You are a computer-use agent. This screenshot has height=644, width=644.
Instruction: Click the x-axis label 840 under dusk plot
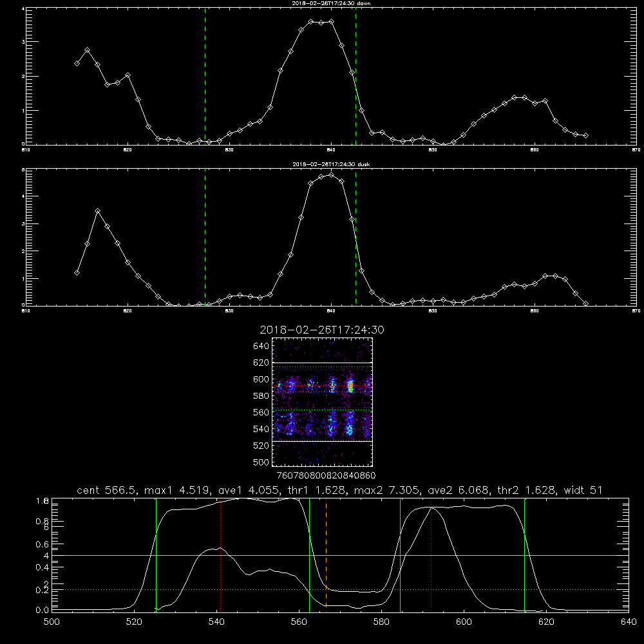331,311
